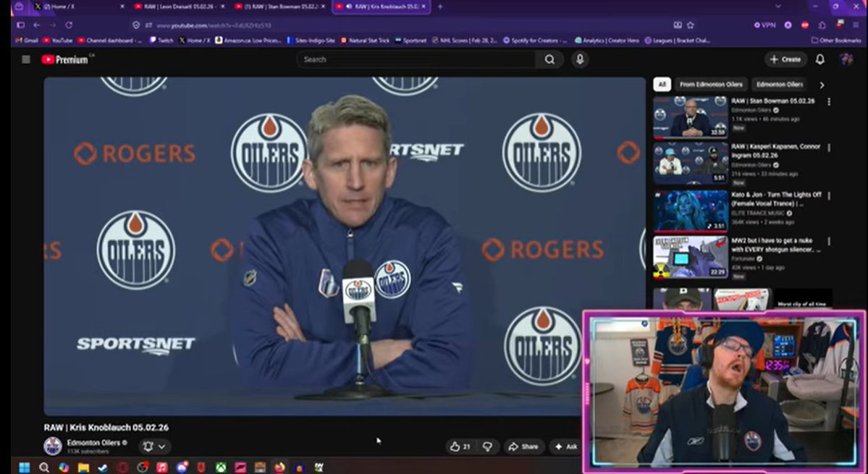This screenshot has width=868, height=474.
Task: Toggle the browser sidebar icon
Action: (20, 25)
